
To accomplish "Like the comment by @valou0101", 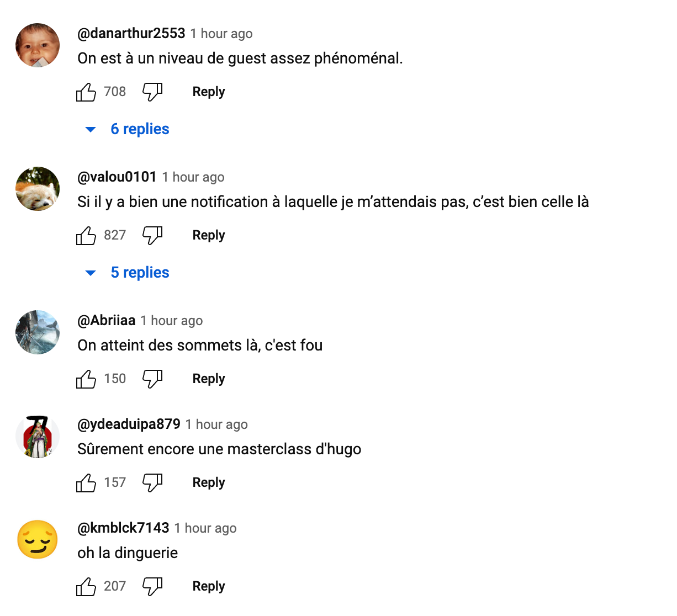I will pyautogui.click(x=86, y=235).
